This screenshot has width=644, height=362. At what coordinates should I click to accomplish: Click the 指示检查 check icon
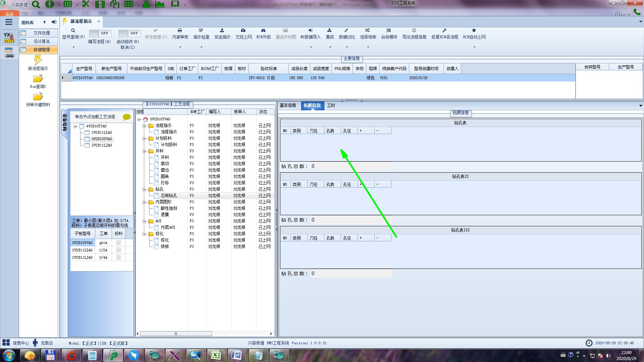[201, 31]
